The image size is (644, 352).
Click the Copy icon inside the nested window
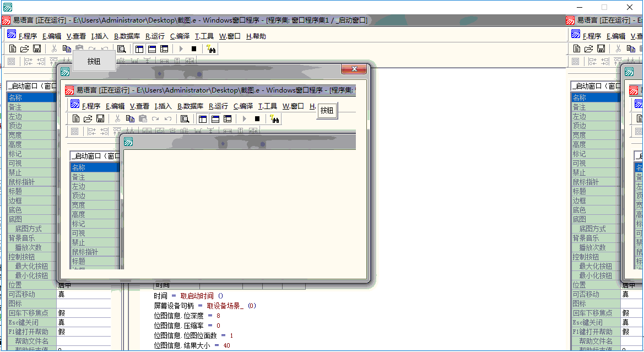[x=130, y=118]
